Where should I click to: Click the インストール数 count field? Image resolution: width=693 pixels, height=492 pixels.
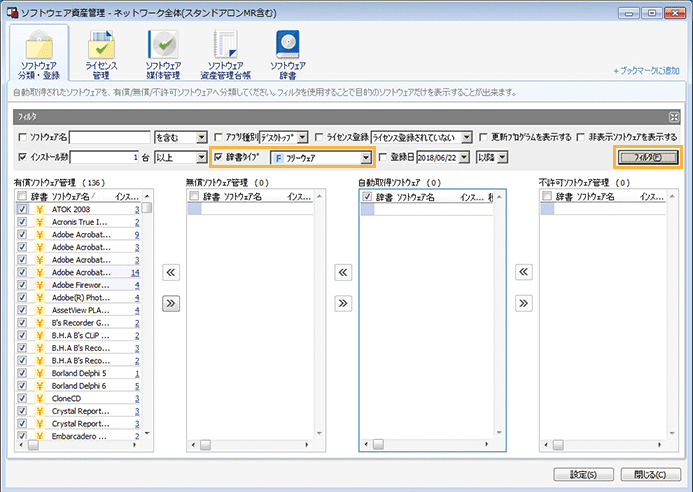[104, 157]
